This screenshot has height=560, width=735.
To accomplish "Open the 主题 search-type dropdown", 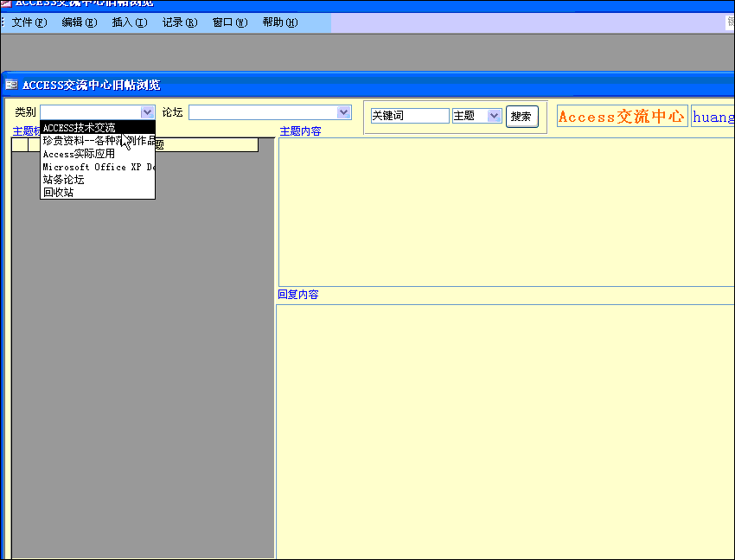I will (494, 116).
